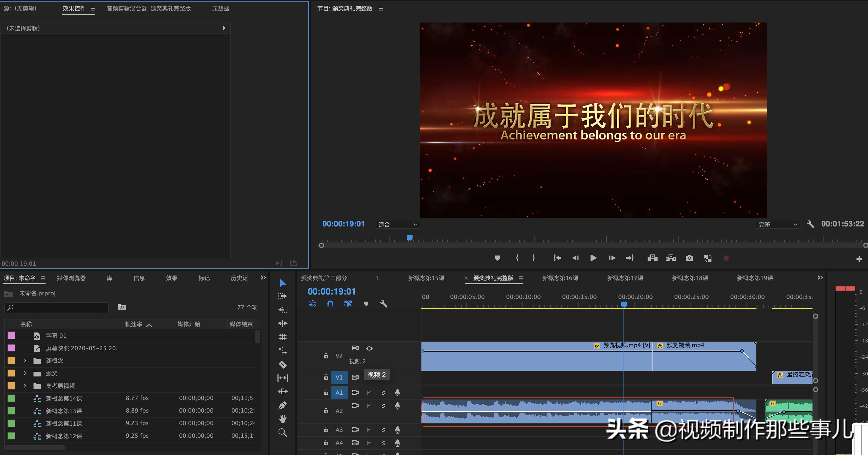Open the timeline settings wrench icon

point(383,304)
